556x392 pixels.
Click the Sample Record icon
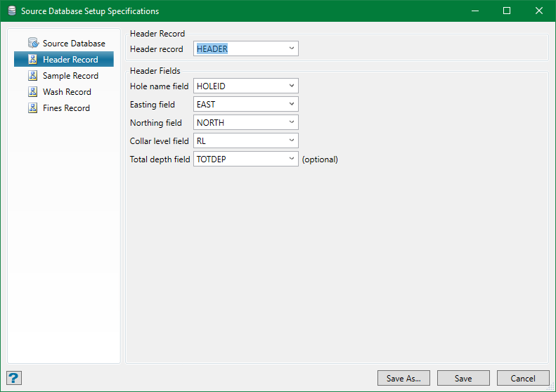click(33, 76)
